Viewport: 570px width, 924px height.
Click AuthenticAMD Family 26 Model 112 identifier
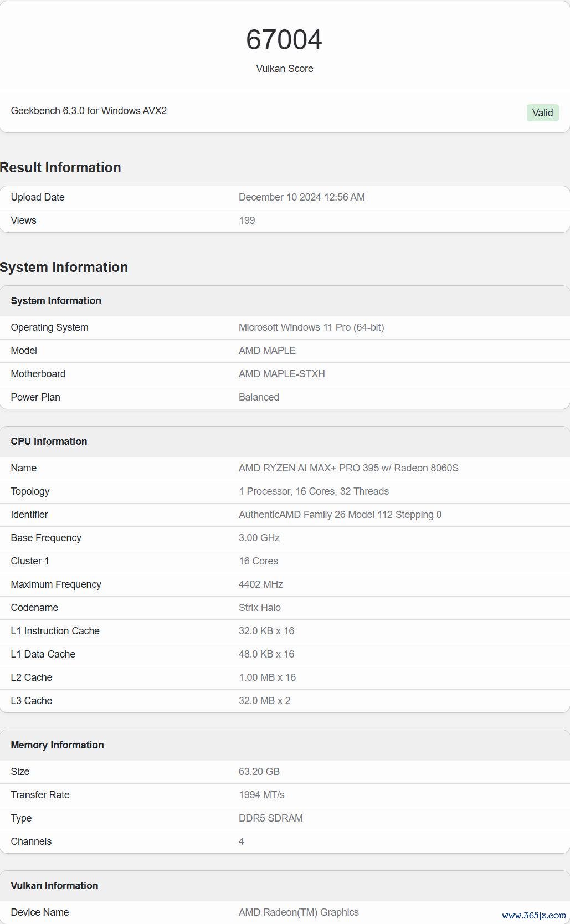(340, 515)
